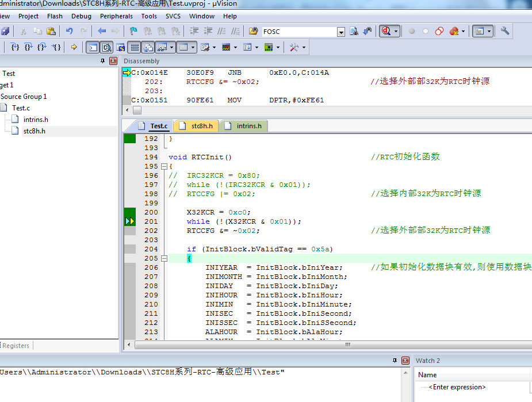Open Memory Windows dropdown arrow

point(192,48)
